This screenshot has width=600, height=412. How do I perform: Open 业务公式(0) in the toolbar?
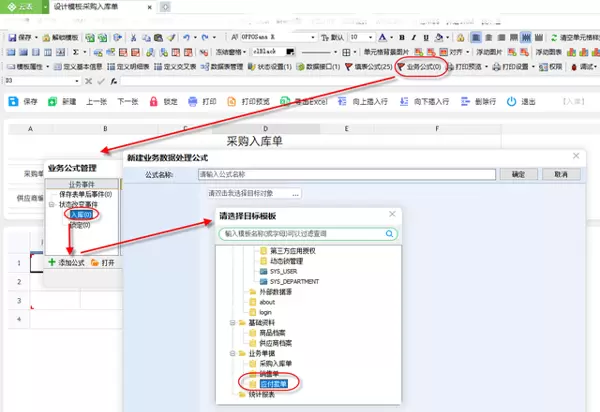pyautogui.click(x=428, y=67)
